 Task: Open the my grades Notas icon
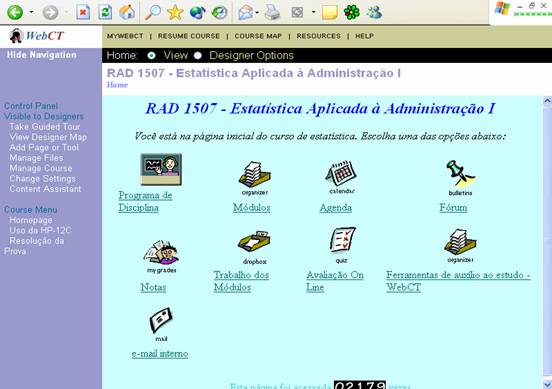[x=162, y=252]
